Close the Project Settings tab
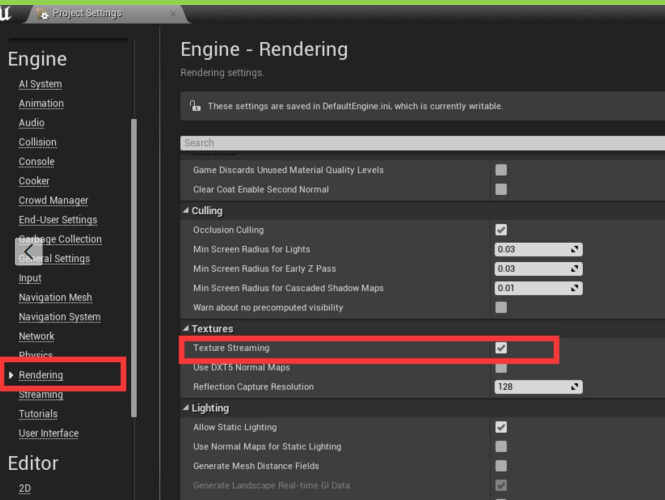This screenshot has height=500, width=665. 173,14
